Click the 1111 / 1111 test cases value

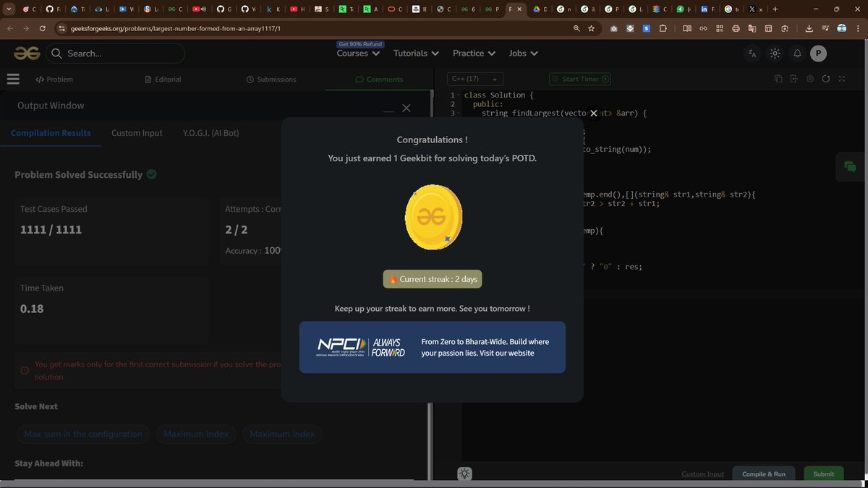(51, 230)
